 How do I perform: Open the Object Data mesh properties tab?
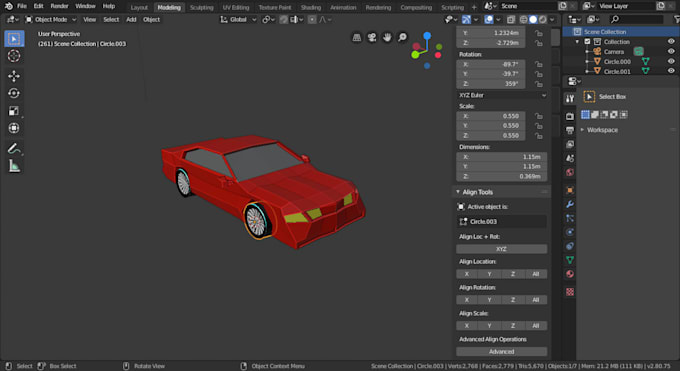coord(570,260)
